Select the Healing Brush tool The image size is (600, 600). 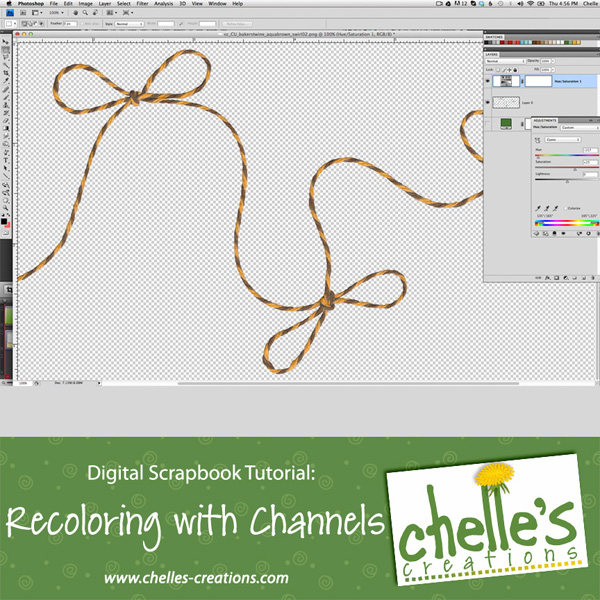5,89
